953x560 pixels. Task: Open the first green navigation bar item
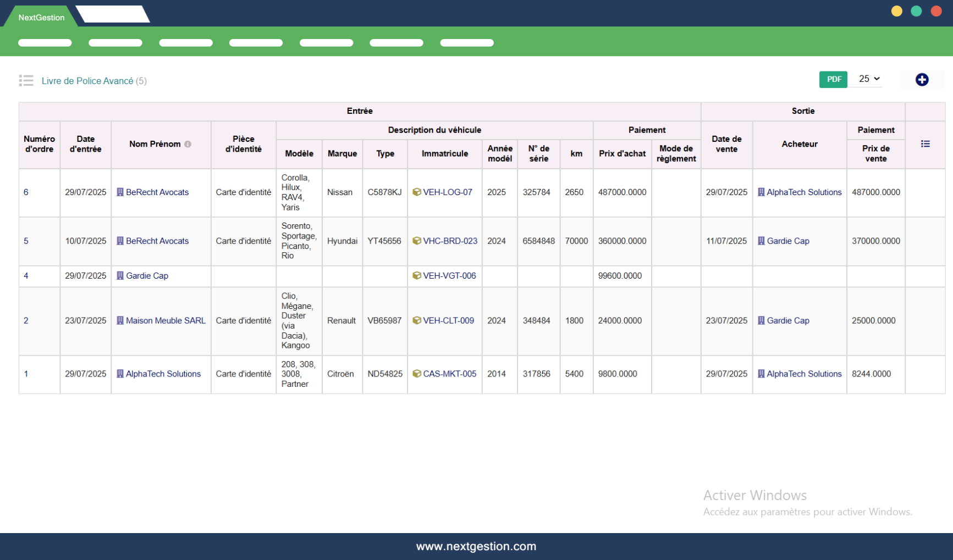coord(45,43)
